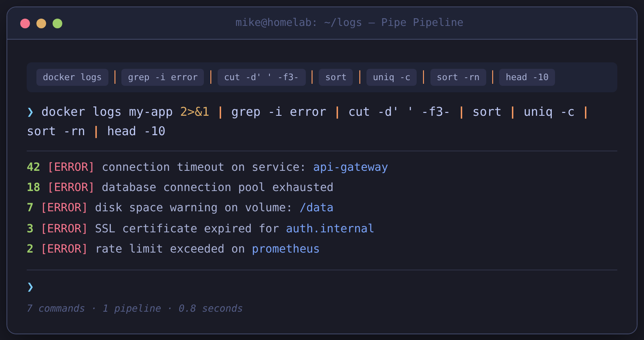Click the 'auth.internal' hostname
This screenshot has width=644, height=340.
tap(330, 229)
